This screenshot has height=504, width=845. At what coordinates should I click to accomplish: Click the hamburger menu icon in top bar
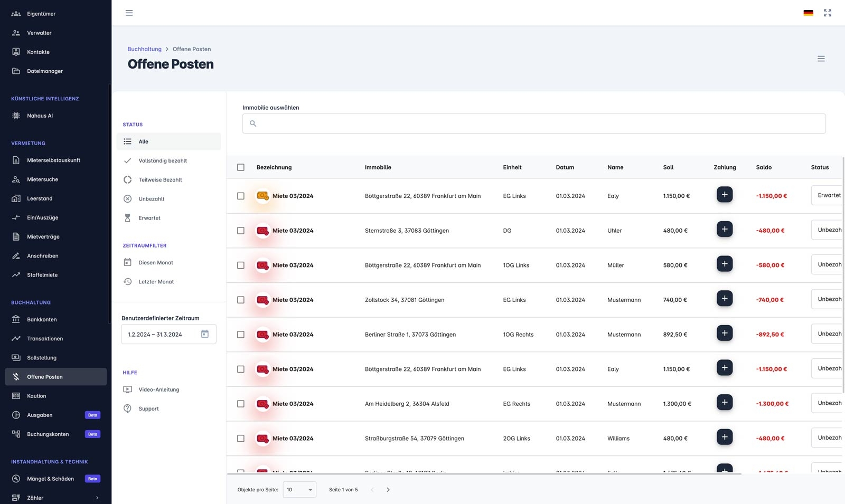pos(129,13)
